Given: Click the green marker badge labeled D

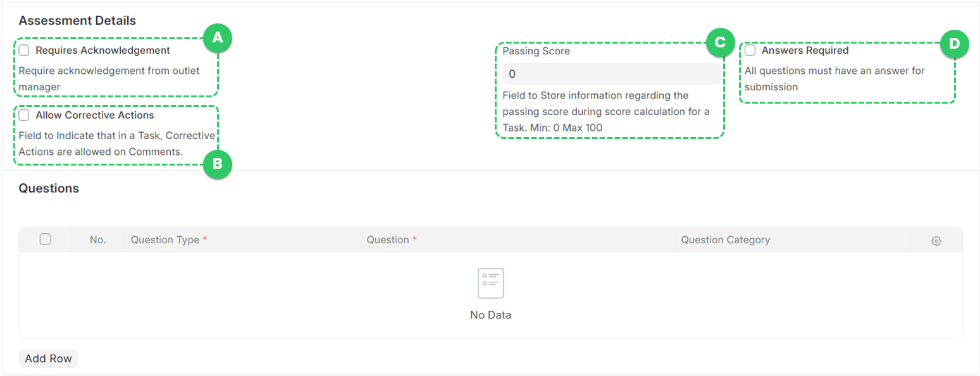Looking at the screenshot, I should pyautogui.click(x=955, y=44).
